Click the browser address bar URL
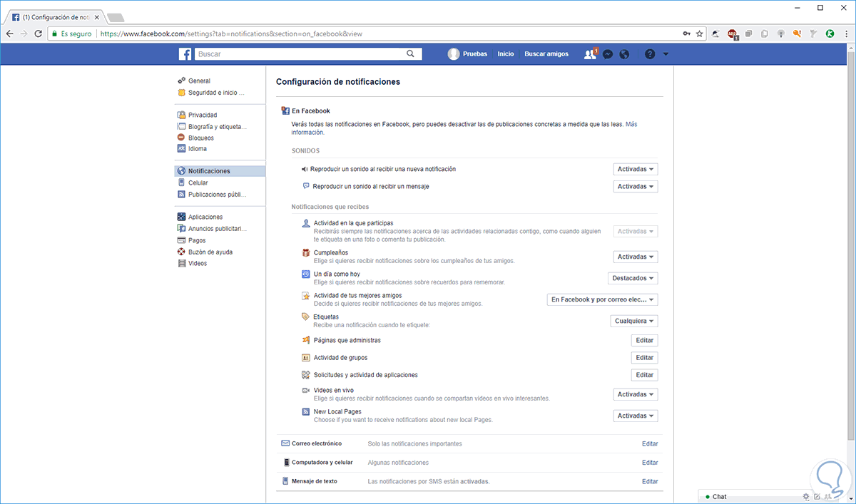856x504 pixels. pos(231,34)
